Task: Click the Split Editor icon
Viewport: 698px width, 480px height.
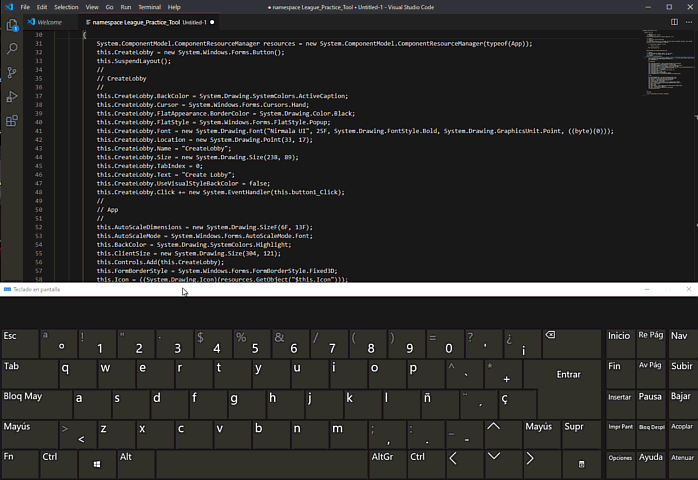Action: click(x=674, y=21)
